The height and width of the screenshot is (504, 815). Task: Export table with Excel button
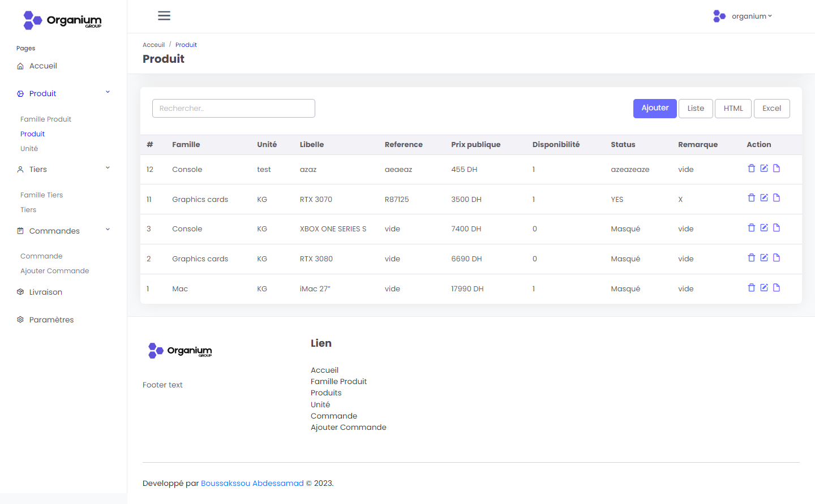pos(771,109)
